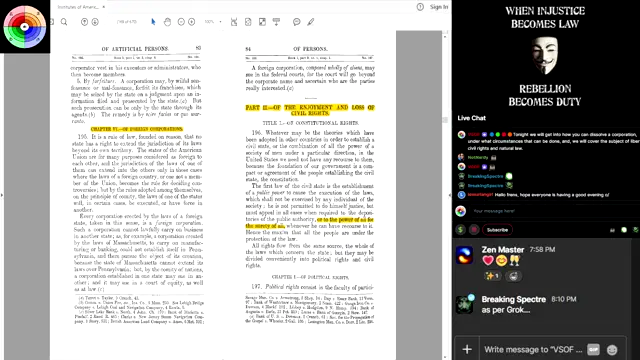The height and width of the screenshot is (360, 640).
Task: Go to previous page with up arrow
Action: click(84, 22)
